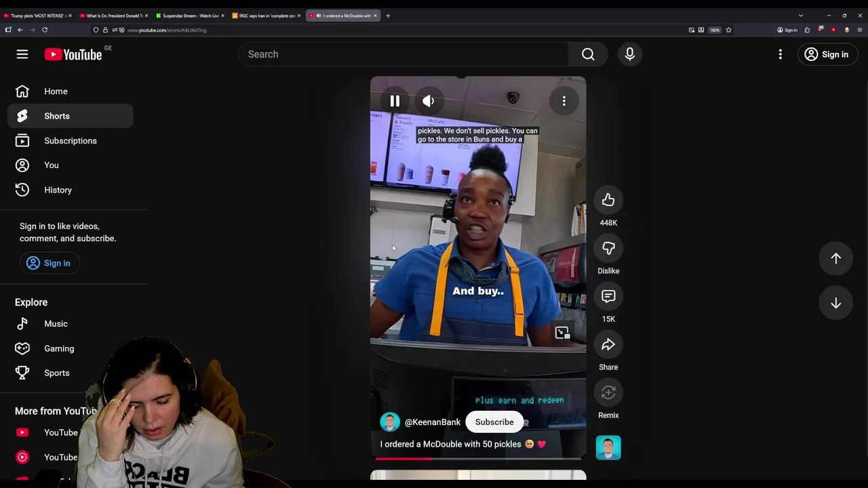Click the search magnifier button
Screen dimensions: 868x488
[588, 54]
